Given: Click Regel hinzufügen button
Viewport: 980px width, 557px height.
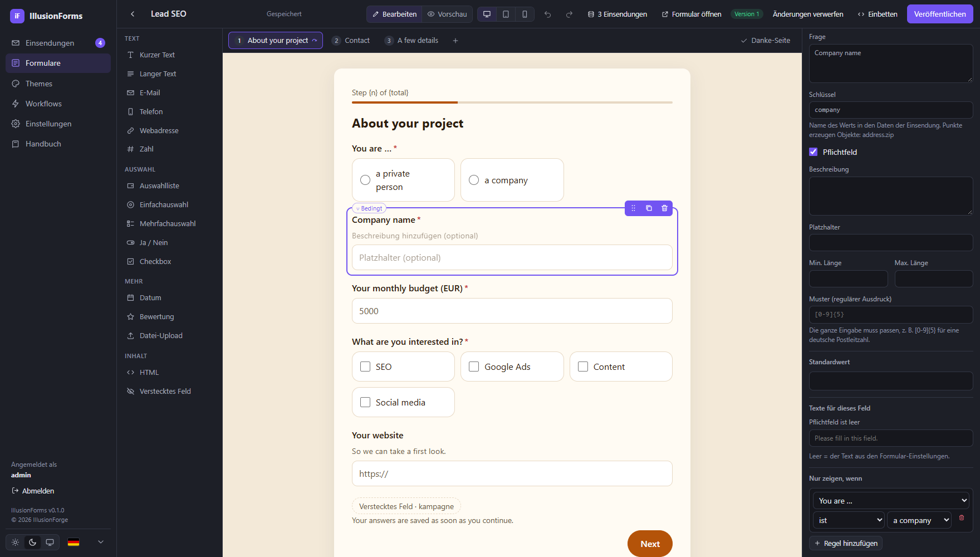Looking at the screenshot, I should (846, 543).
